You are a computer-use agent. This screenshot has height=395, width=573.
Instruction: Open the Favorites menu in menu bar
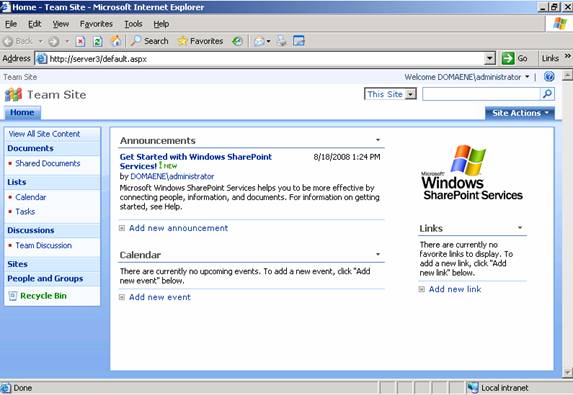coord(96,24)
